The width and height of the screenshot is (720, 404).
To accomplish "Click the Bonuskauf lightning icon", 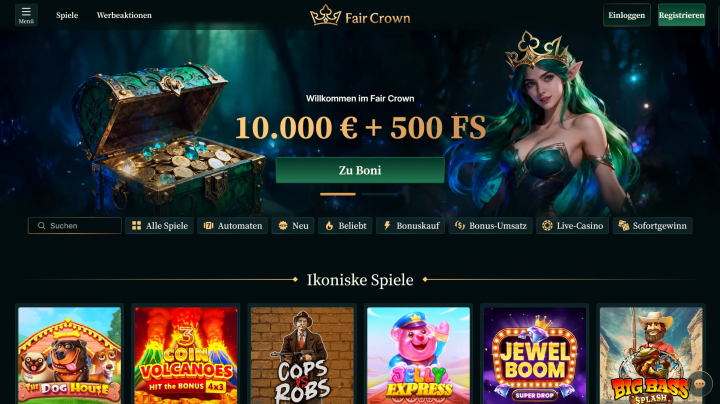I will pyautogui.click(x=387, y=226).
